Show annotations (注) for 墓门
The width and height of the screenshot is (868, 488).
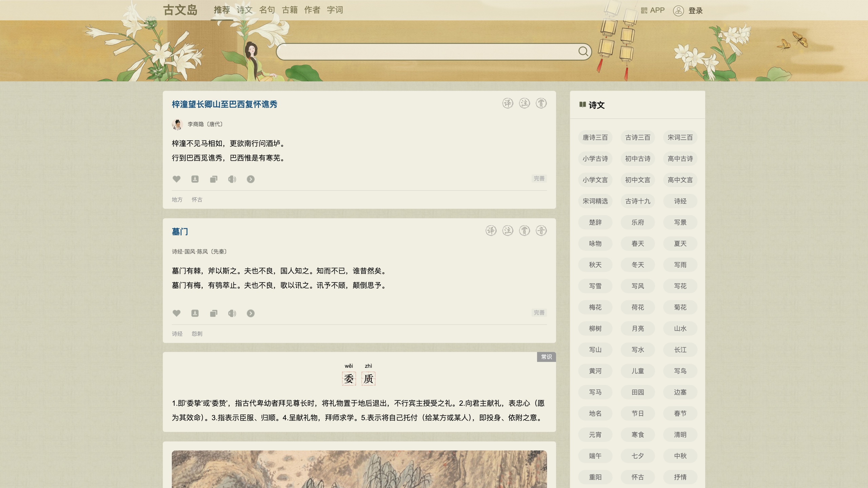coord(508,231)
